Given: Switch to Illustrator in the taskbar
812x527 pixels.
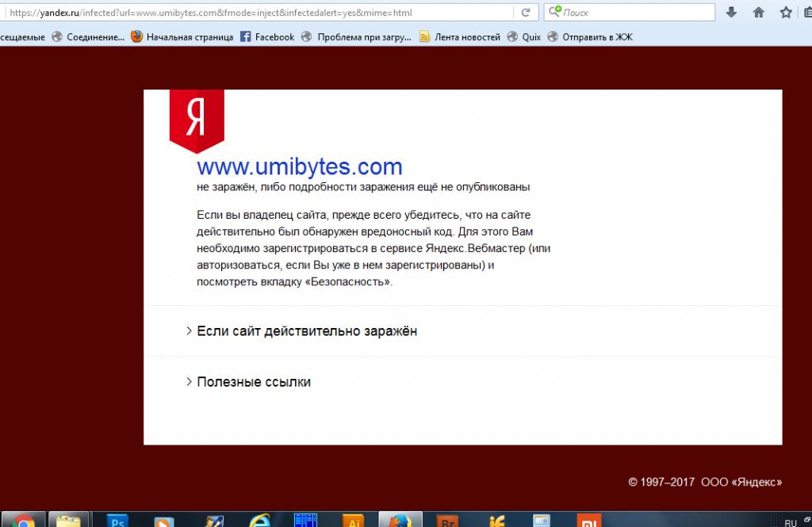Looking at the screenshot, I should coord(354,521).
